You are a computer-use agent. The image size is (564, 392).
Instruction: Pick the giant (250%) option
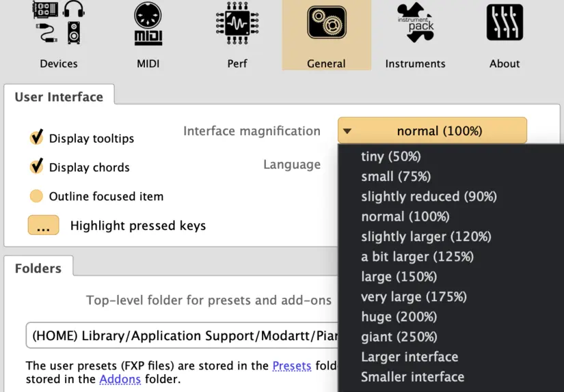point(399,337)
